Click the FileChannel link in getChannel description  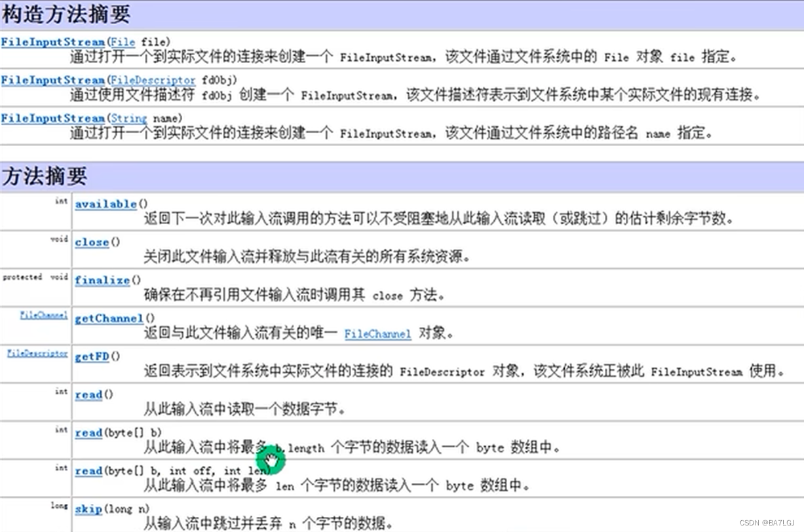coord(377,334)
